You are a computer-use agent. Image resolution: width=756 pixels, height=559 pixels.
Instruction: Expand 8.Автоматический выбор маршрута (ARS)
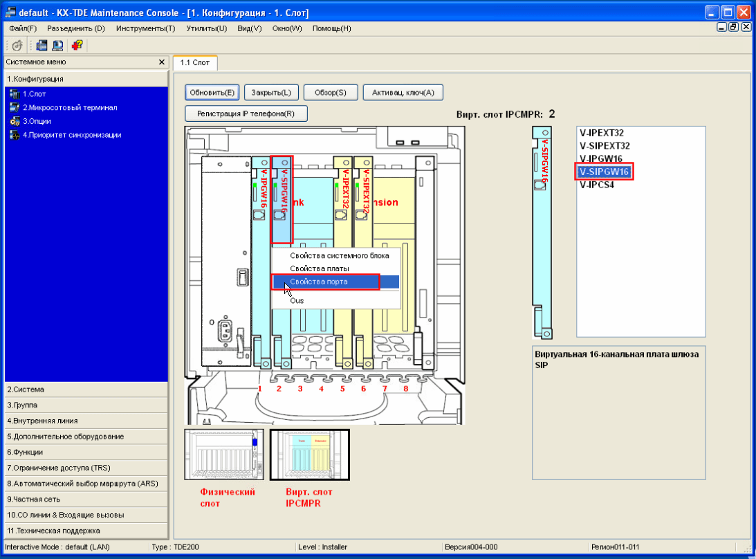point(86,484)
